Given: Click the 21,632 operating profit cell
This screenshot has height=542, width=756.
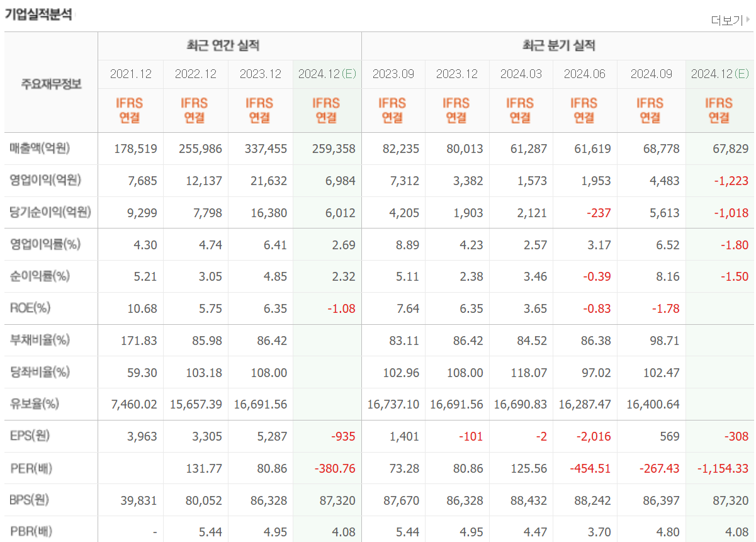Looking at the screenshot, I should pyautogui.click(x=269, y=181).
